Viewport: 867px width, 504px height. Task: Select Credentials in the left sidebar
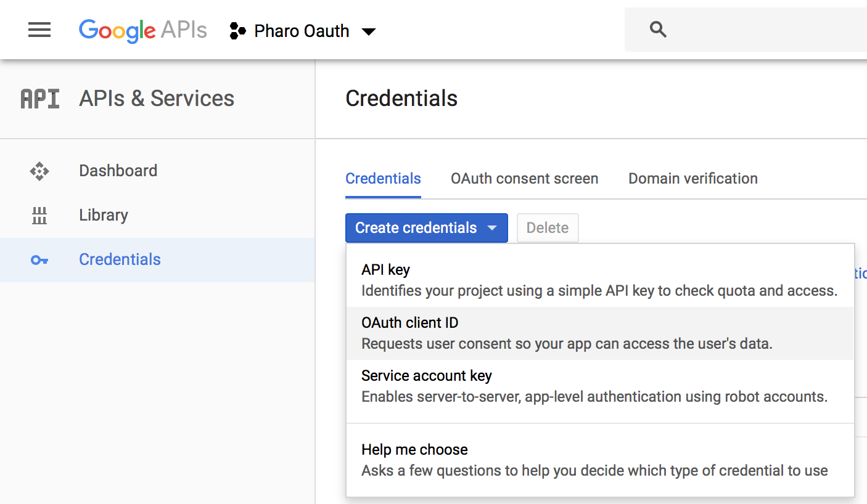point(119,259)
